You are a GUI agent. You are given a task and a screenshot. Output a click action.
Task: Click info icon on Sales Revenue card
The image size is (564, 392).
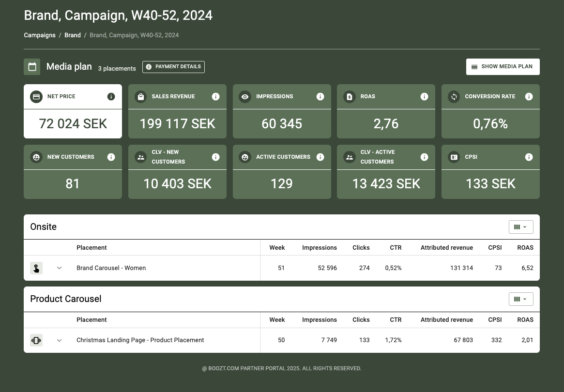pyautogui.click(x=215, y=97)
